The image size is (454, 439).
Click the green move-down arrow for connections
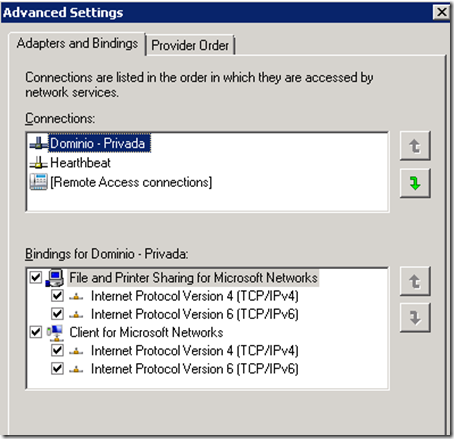[x=415, y=183]
